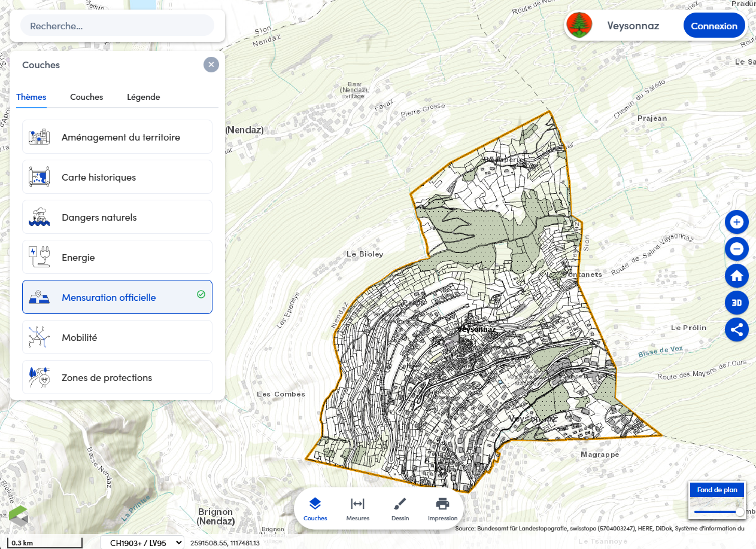Switch to the 3D view

pyautogui.click(x=736, y=303)
